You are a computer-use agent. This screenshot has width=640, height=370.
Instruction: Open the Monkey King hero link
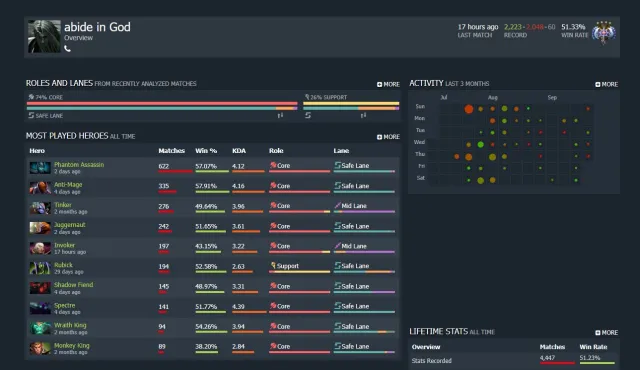click(72, 346)
